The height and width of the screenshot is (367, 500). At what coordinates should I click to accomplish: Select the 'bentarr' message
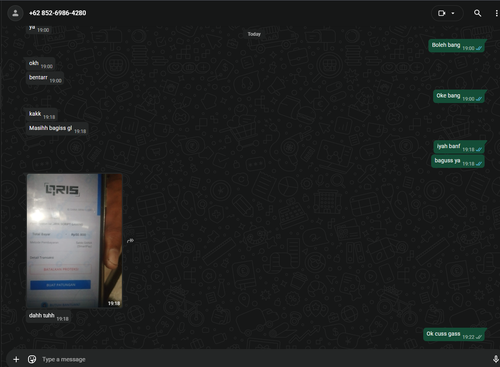45,78
